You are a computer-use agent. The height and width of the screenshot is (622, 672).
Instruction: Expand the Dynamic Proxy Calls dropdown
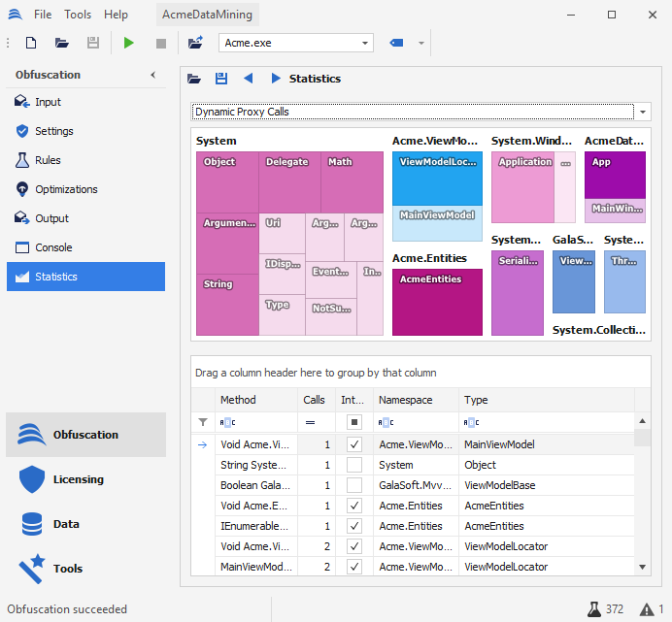click(x=644, y=112)
